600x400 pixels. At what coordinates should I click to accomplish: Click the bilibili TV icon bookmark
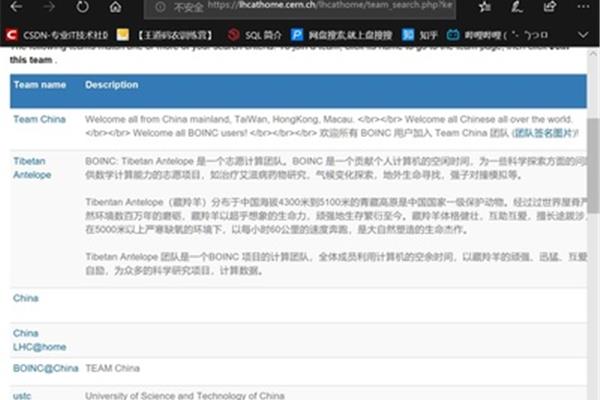[453, 35]
